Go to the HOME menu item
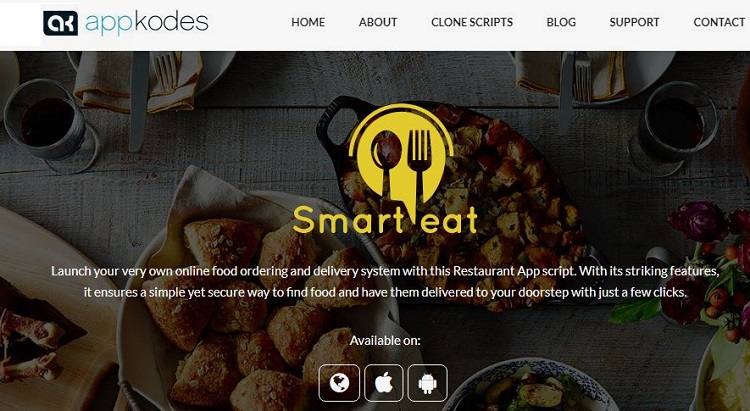Image resolution: width=750 pixels, height=411 pixels. pyautogui.click(x=308, y=22)
